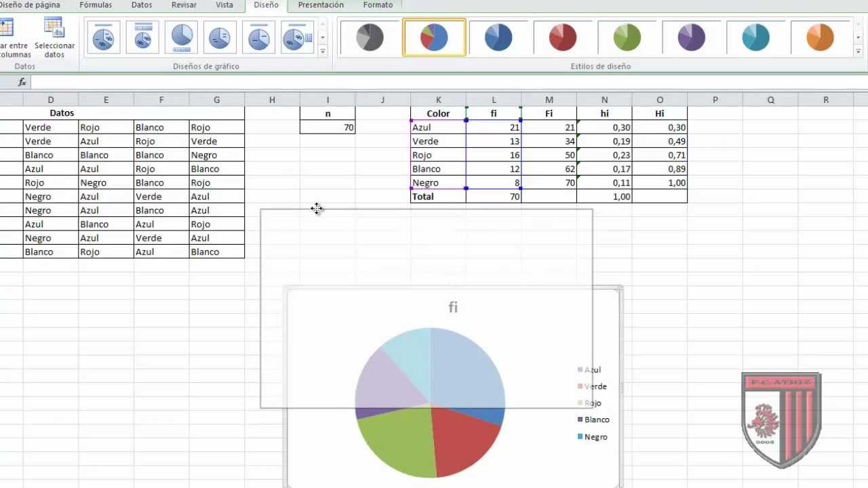
Task: Click the Datos header cell in the table
Action: (x=62, y=113)
